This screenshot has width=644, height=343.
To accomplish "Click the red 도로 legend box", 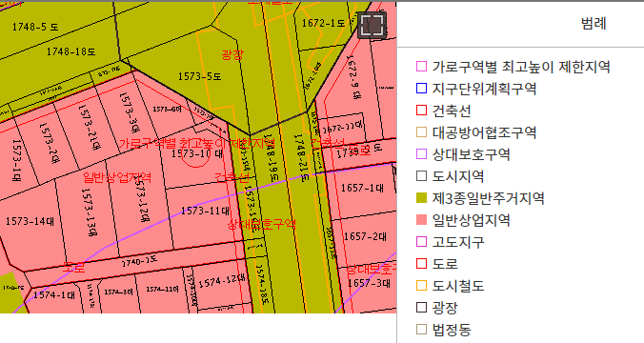I will pos(421,263).
